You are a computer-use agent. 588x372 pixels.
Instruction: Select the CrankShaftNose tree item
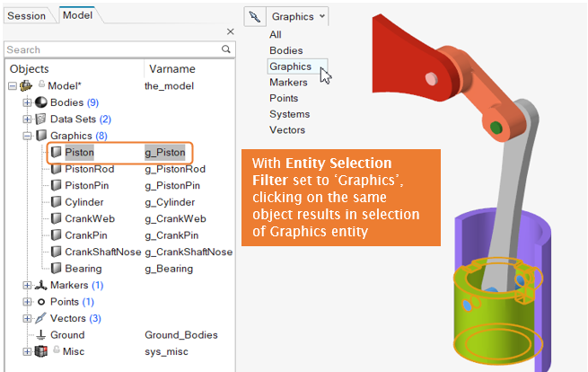pyautogui.click(x=102, y=252)
